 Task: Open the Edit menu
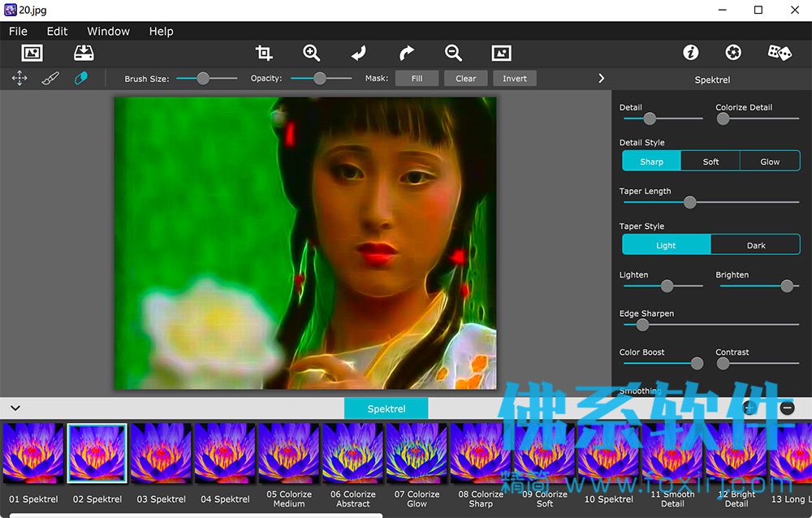point(57,31)
